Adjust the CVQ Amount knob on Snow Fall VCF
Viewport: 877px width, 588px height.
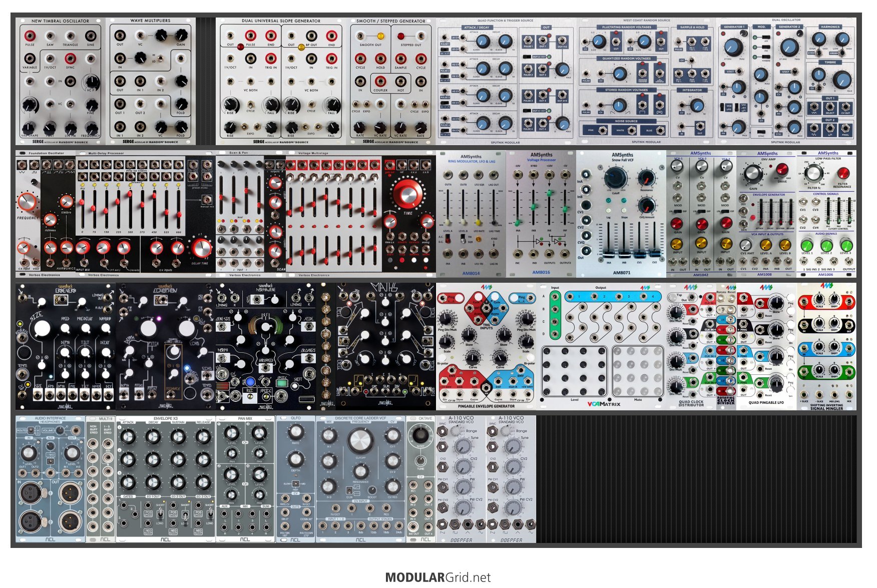(x=646, y=205)
